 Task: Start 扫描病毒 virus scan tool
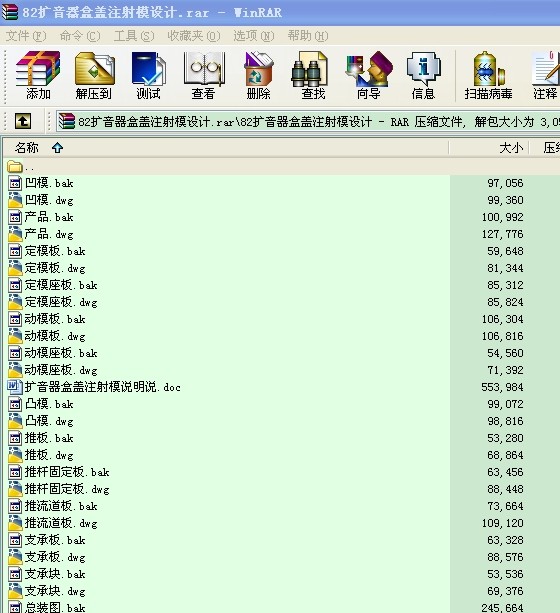click(488, 75)
